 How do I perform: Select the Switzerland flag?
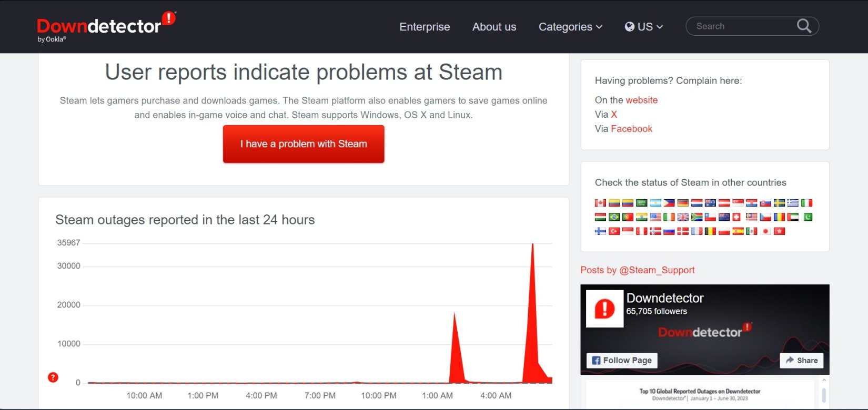(737, 217)
